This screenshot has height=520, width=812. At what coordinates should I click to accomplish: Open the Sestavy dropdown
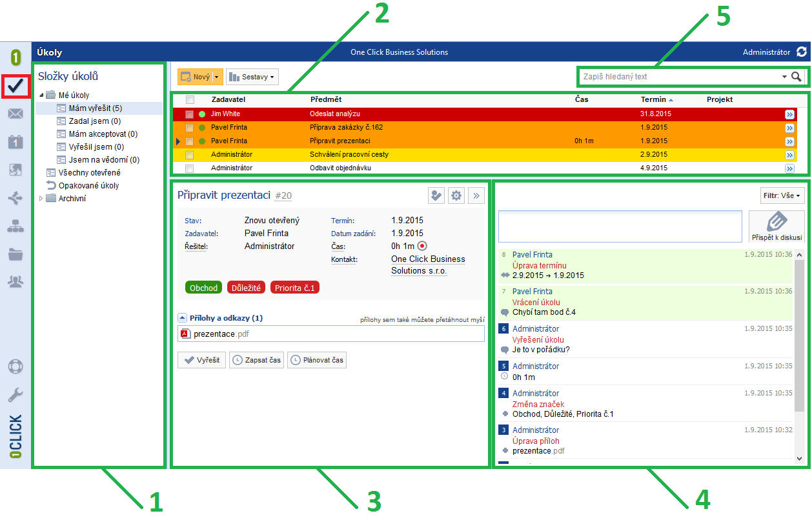coord(252,77)
